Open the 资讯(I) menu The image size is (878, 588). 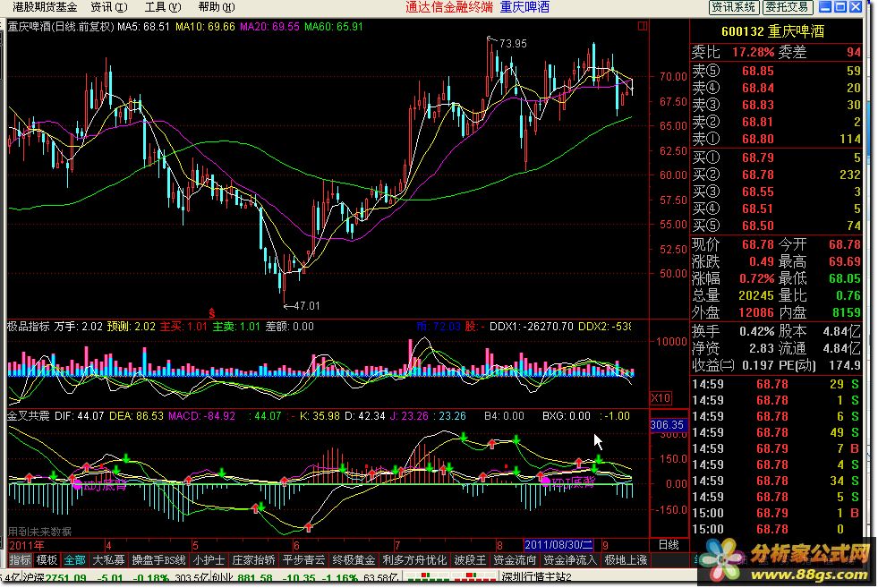coord(108,7)
